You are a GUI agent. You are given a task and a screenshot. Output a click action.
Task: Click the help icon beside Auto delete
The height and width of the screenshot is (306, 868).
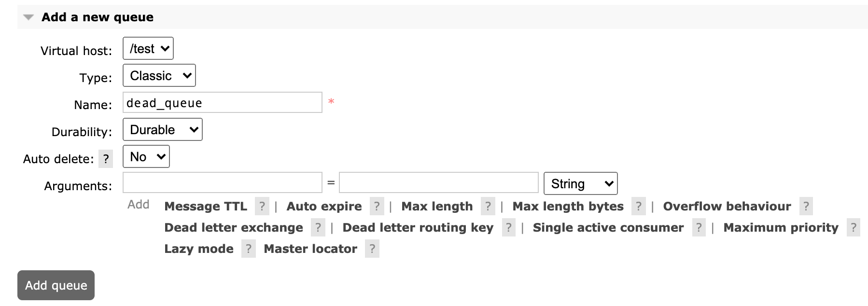106,159
